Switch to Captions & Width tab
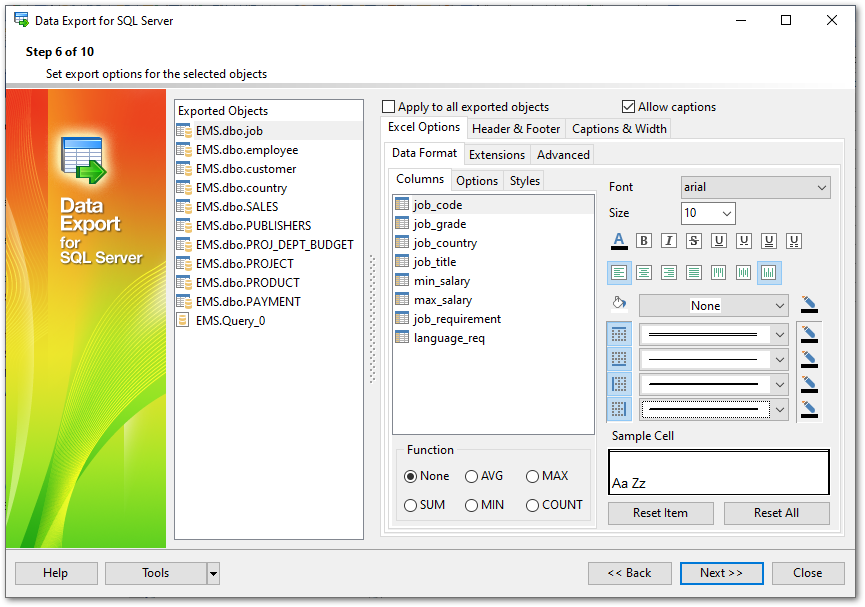Image resolution: width=865 pixels, height=607 pixels. tap(619, 129)
